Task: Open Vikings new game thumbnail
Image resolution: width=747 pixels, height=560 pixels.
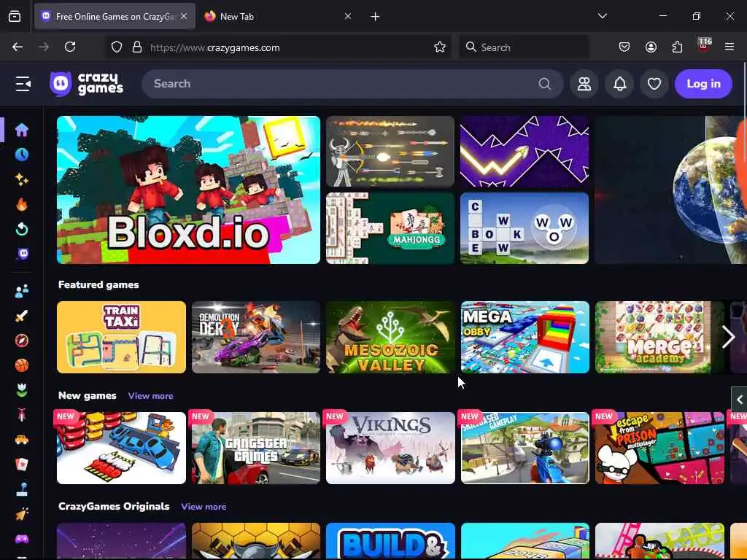Action: tap(390, 448)
